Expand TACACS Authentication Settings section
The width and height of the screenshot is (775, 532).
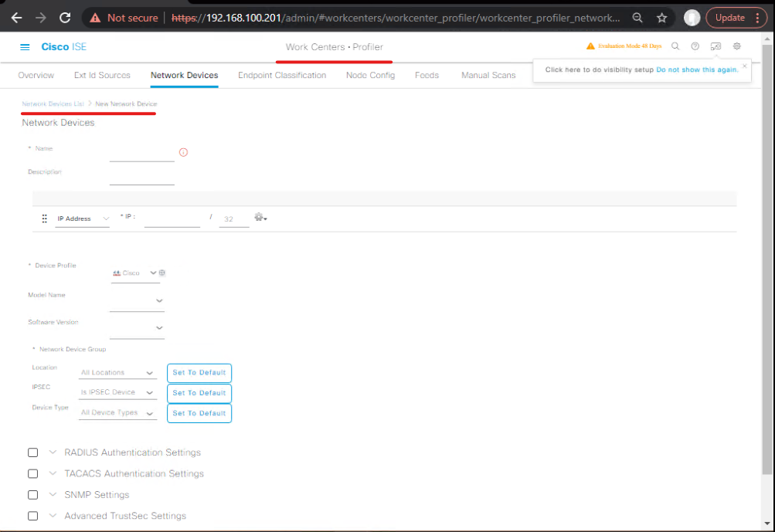53,473
